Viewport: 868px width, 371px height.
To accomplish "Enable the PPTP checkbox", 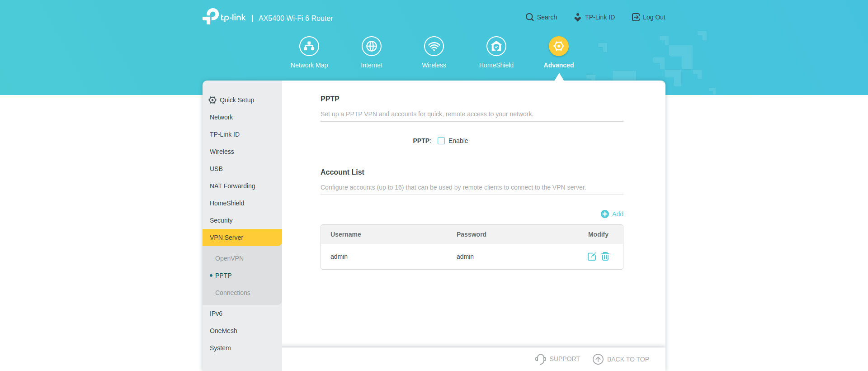I will click(x=441, y=141).
